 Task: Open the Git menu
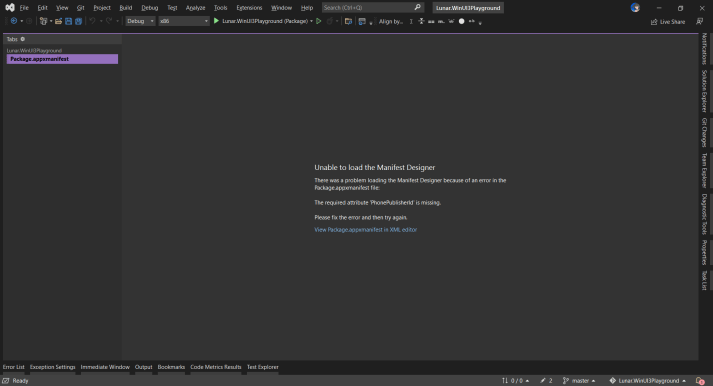click(80, 8)
